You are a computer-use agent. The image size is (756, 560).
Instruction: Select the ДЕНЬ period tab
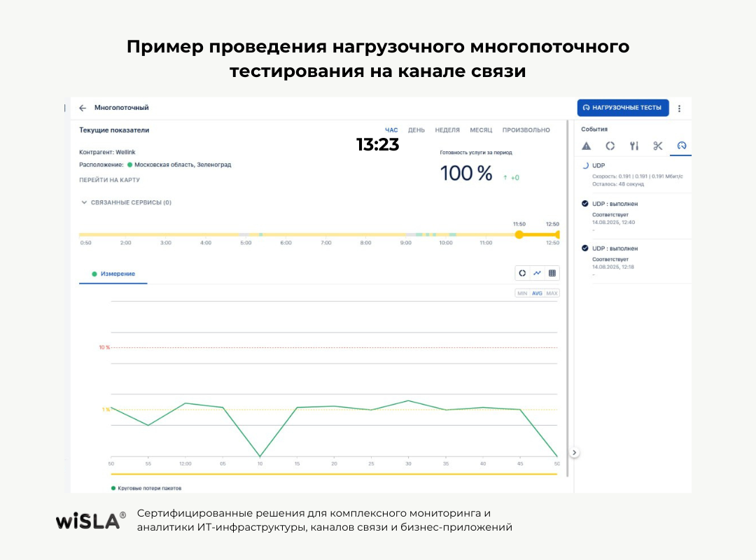(416, 130)
